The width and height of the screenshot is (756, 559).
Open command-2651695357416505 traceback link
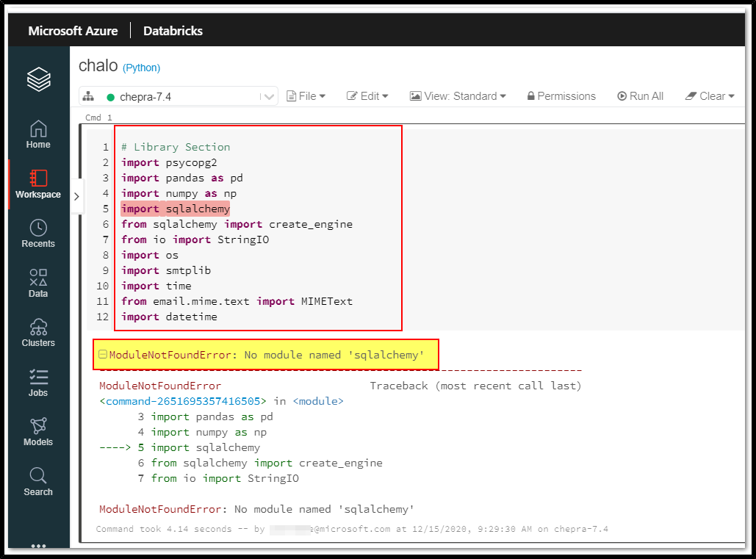(179, 401)
